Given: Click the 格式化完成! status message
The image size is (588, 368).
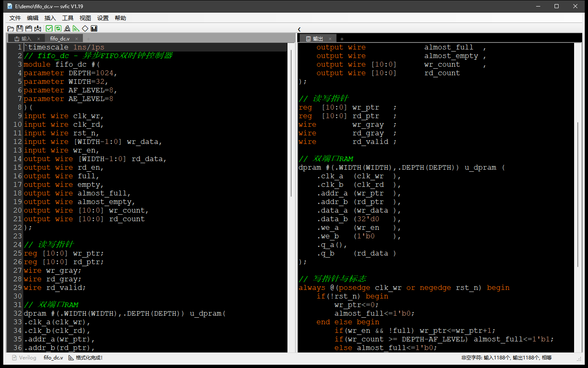Looking at the screenshot, I should coord(89,358).
